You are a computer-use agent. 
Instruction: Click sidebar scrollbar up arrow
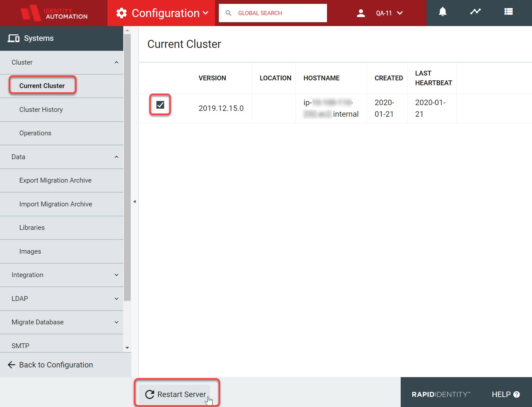point(127,30)
